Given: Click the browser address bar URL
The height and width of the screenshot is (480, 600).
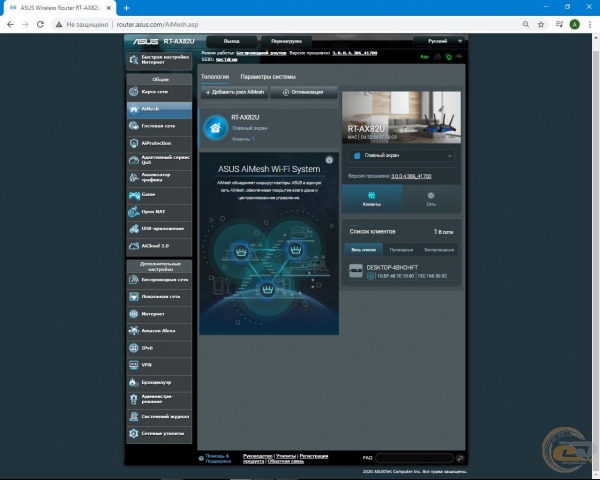Looking at the screenshot, I should [157, 24].
